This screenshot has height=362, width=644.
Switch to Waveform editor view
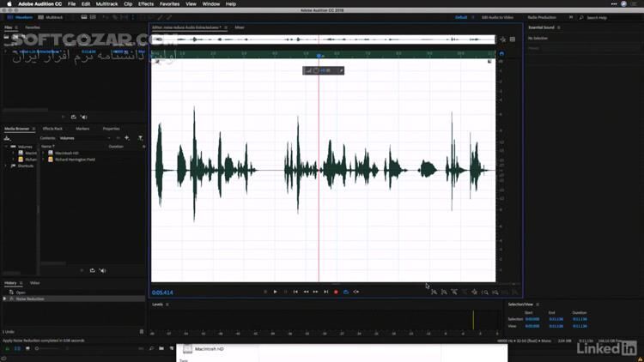[20, 17]
